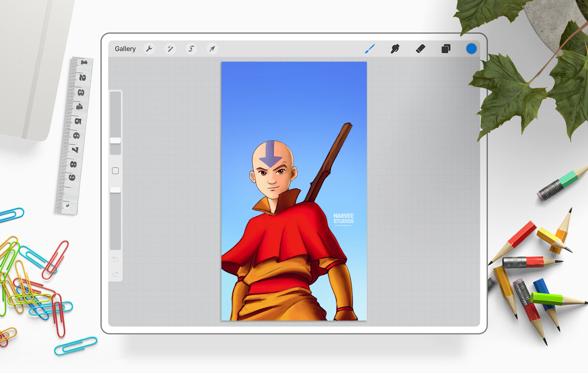This screenshot has height=373, width=588.
Task: Open the Gallery view
Action: point(125,49)
